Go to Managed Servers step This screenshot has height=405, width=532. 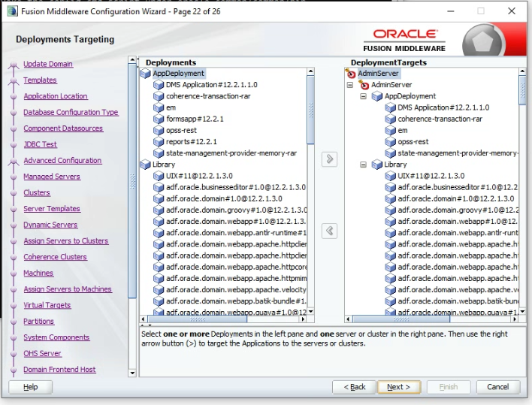pos(52,177)
